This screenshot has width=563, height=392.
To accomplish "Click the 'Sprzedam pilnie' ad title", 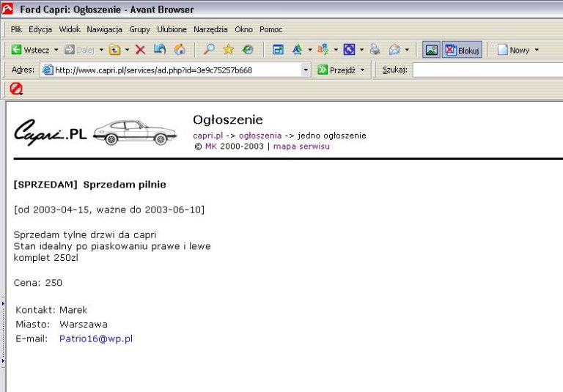I will [125, 185].
